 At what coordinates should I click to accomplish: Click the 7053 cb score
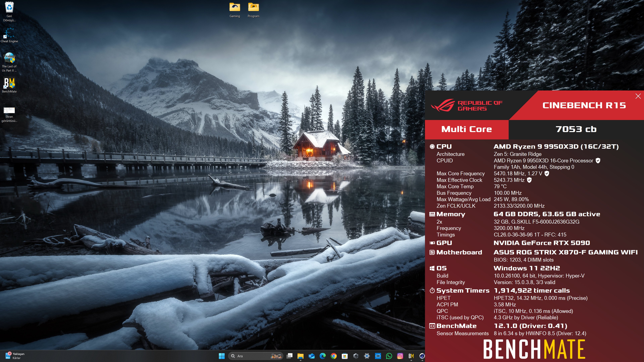pyautogui.click(x=576, y=129)
